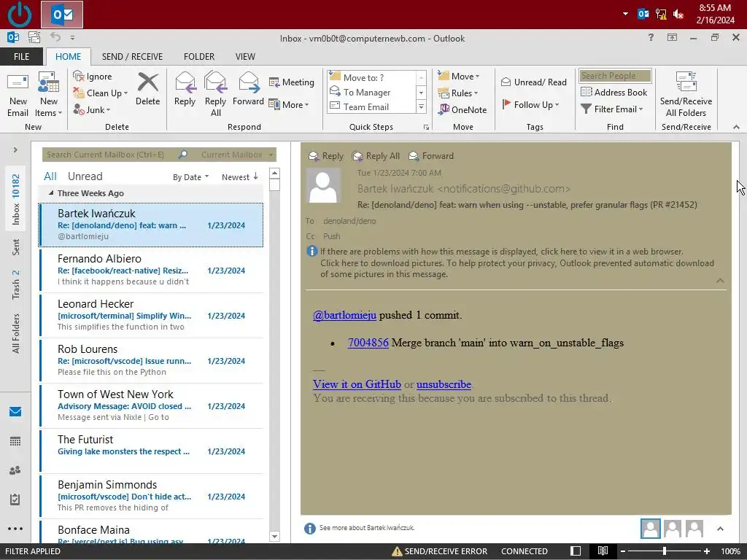The image size is (747, 560).
Task: Open the Filter Email dropdown
Action: [x=612, y=109]
